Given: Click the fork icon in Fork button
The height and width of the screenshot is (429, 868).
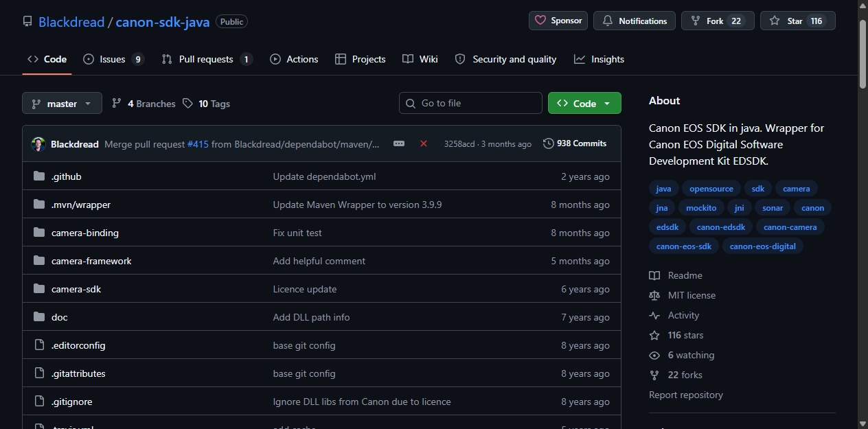Looking at the screenshot, I should [696, 21].
